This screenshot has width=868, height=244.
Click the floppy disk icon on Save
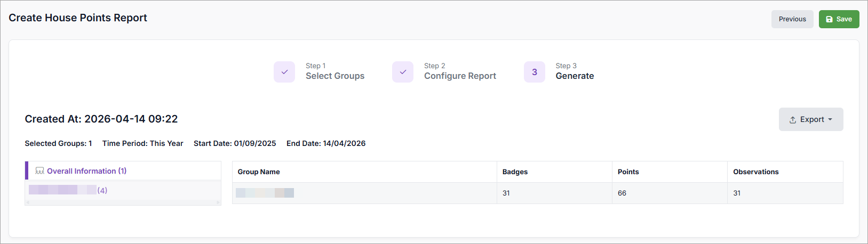coord(829,19)
